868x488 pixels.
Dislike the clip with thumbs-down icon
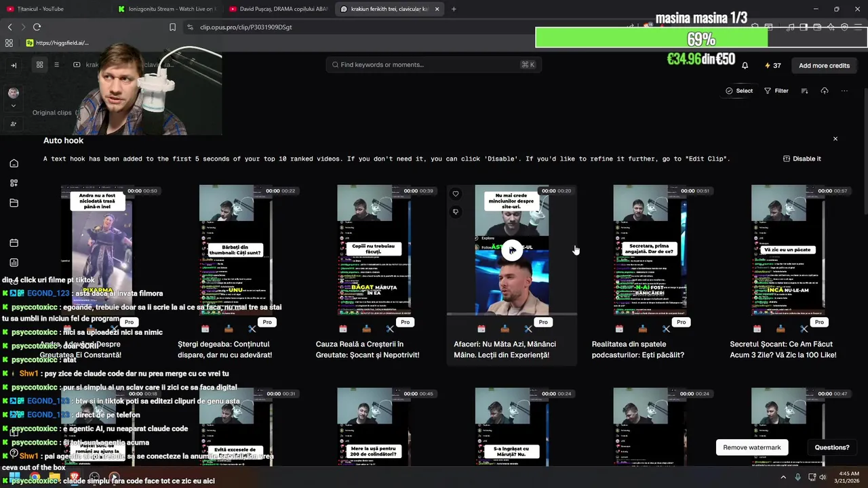pyautogui.click(x=456, y=211)
